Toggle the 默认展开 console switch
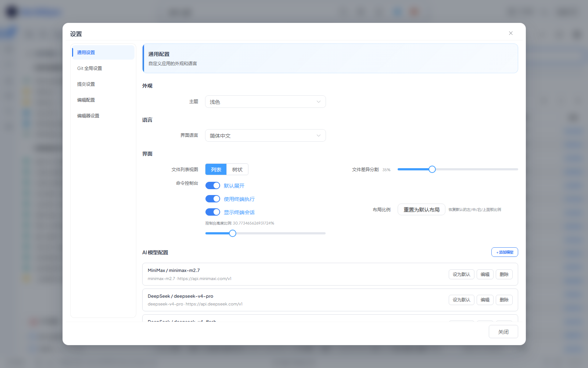588x368 pixels. tap(213, 186)
